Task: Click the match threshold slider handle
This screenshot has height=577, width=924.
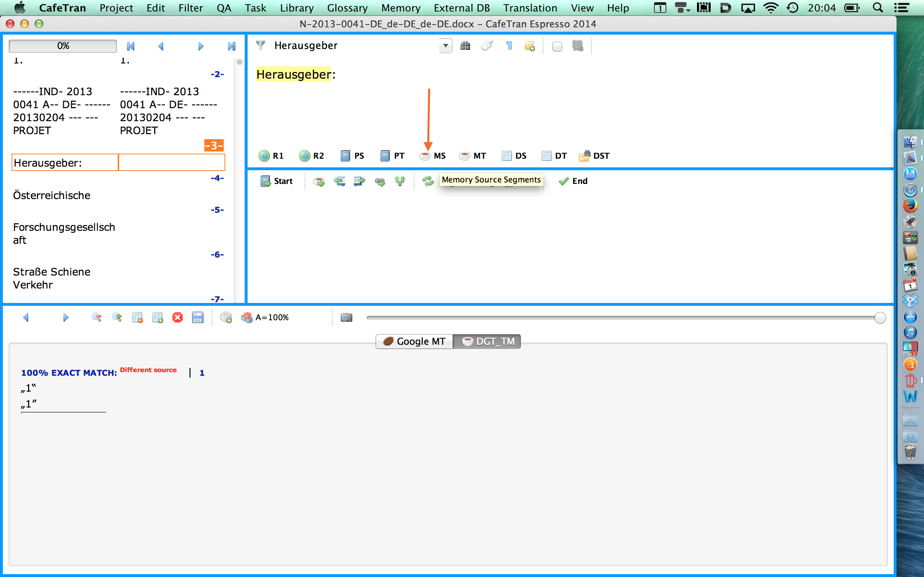Action: [880, 317]
